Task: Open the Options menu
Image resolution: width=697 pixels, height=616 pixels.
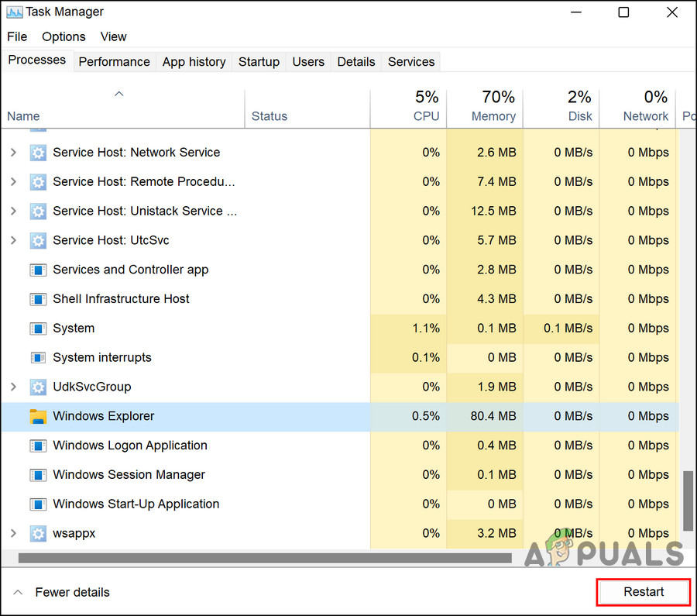Action: 64,36
